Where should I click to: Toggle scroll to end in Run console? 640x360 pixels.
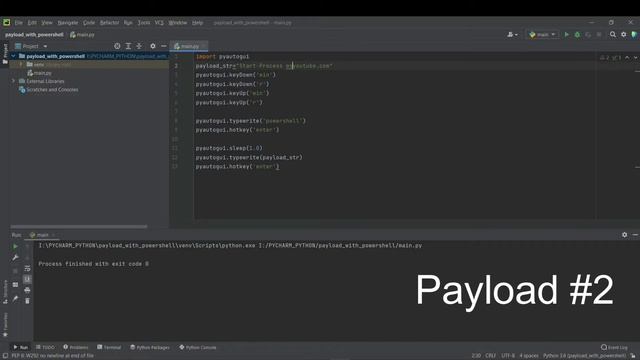27,280
